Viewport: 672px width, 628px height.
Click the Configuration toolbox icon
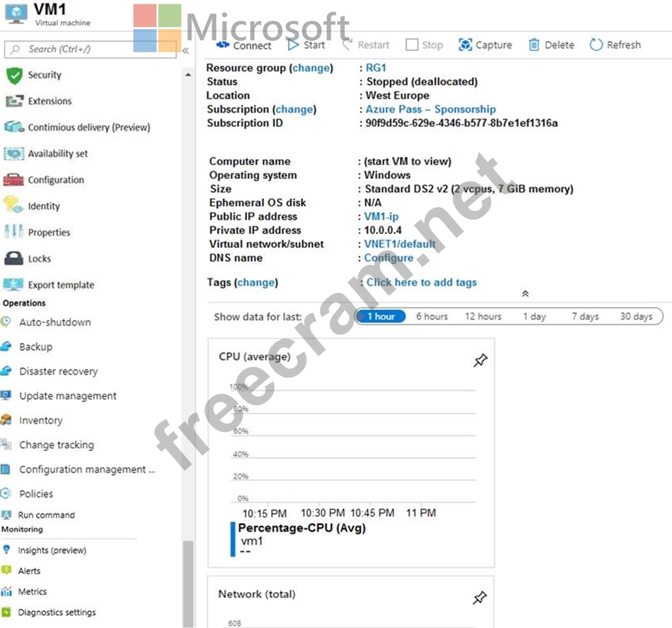click(14, 180)
